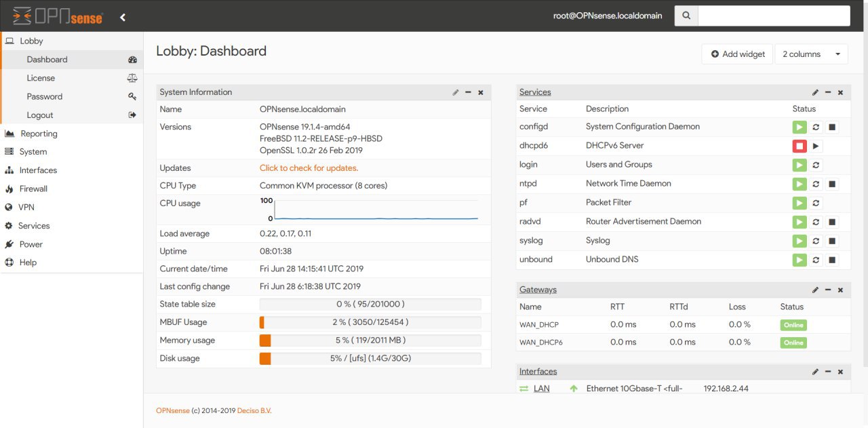Click configd green running status icon
The image size is (868, 428).
click(x=800, y=127)
